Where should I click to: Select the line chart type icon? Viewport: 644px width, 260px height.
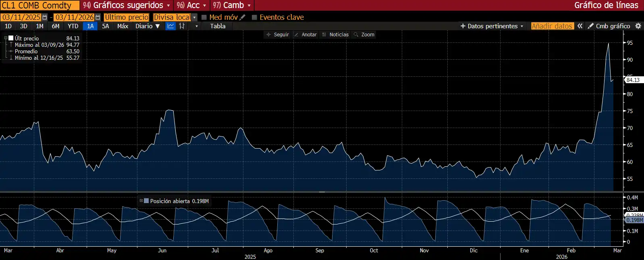pyautogui.click(x=171, y=26)
